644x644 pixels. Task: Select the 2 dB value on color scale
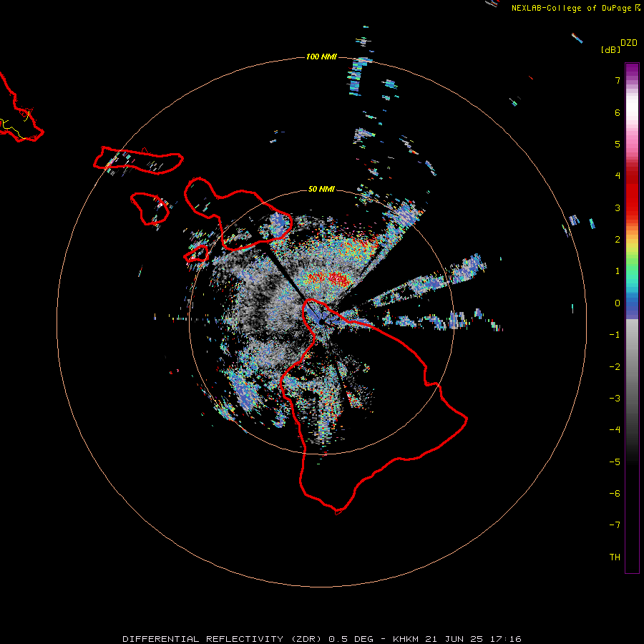[x=618, y=240]
